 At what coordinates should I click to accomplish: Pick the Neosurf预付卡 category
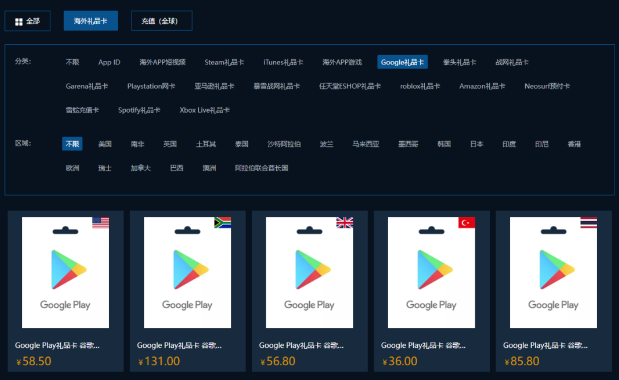click(547, 86)
